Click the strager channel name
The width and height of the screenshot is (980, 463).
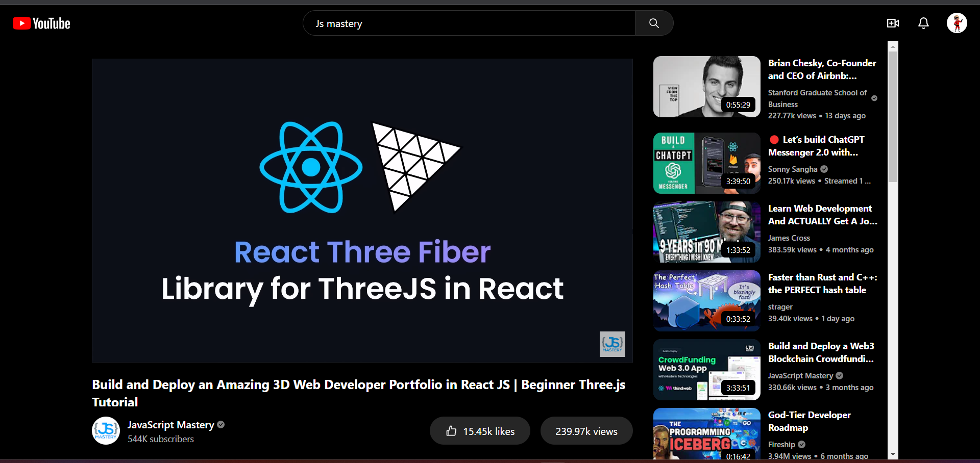point(780,307)
